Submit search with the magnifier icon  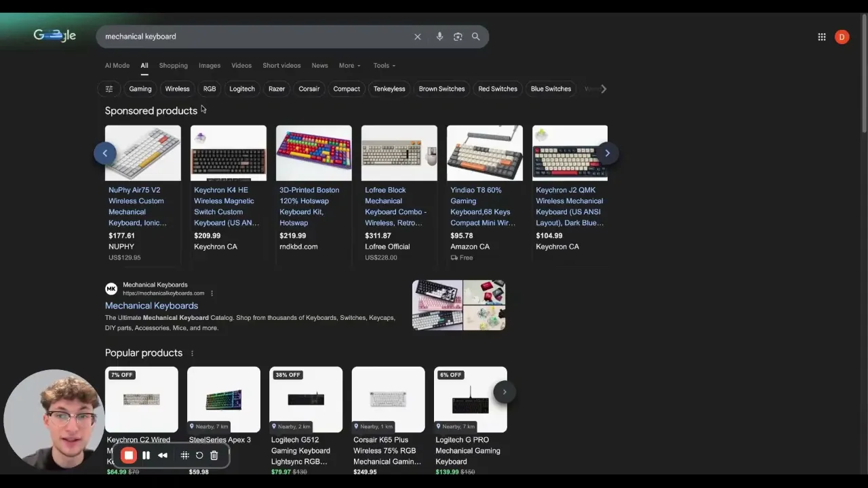pyautogui.click(x=476, y=37)
